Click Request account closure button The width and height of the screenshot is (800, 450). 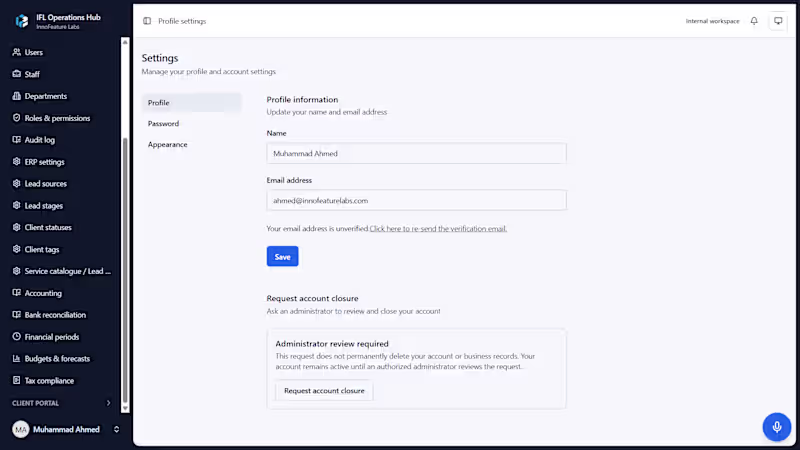[324, 391]
